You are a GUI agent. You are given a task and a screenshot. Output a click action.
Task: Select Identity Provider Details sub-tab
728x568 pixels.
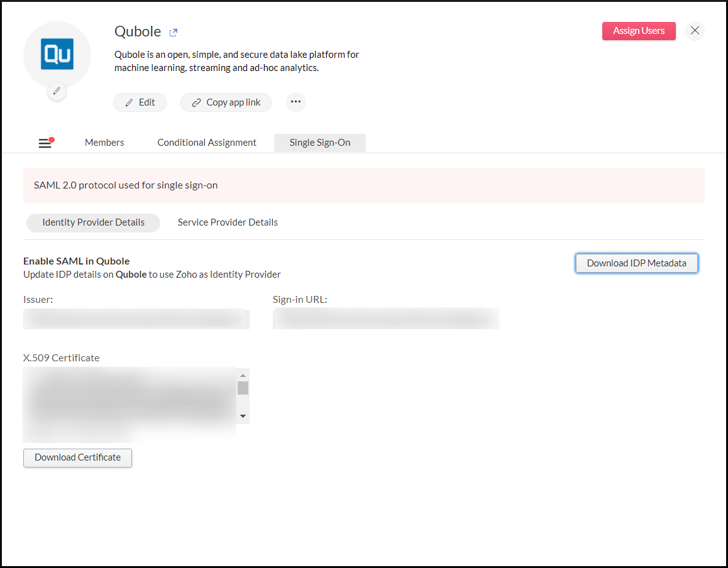point(93,223)
